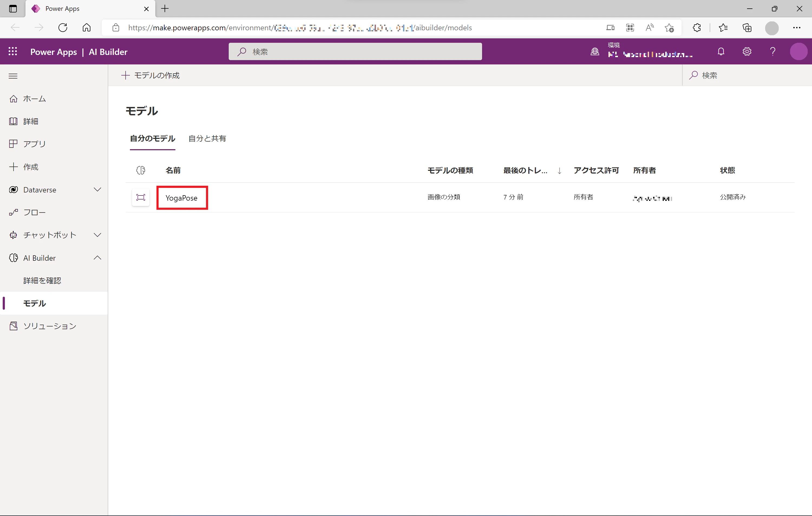Open browser extensions puzzle icon
812x516 pixels.
click(697, 28)
